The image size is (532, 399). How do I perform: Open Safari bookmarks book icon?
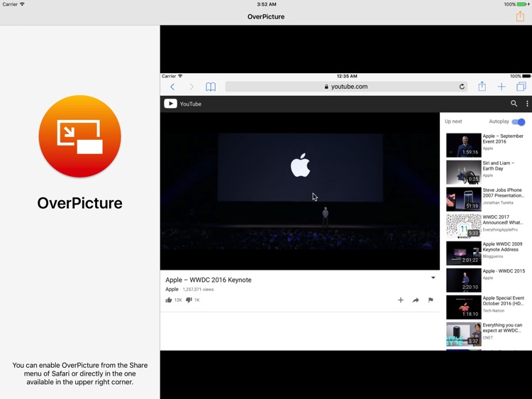(x=211, y=87)
